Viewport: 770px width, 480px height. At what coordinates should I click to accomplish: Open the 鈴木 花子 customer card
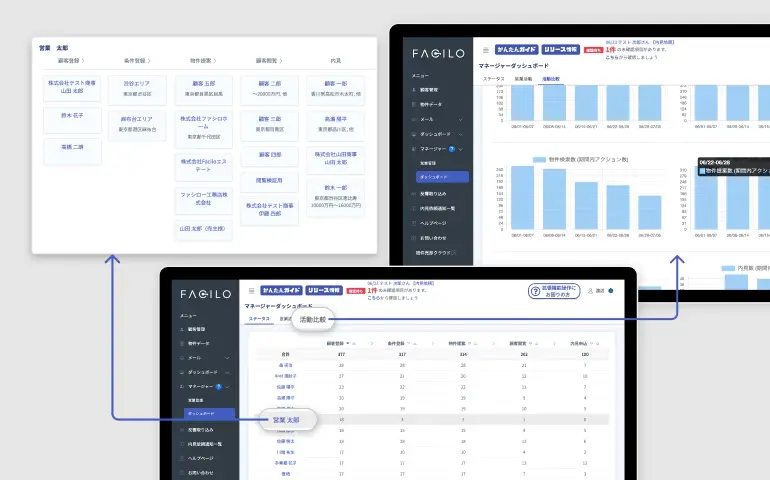point(72,117)
